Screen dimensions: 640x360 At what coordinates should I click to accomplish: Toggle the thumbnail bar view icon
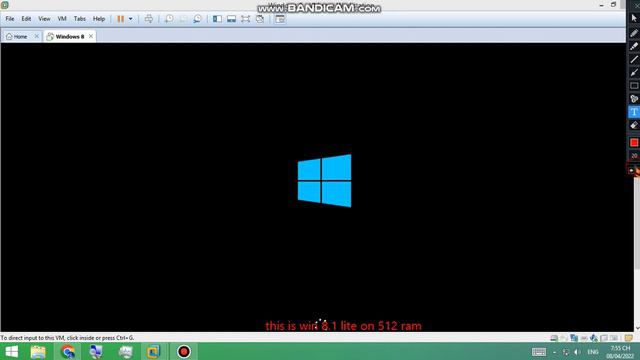point(231,19)
